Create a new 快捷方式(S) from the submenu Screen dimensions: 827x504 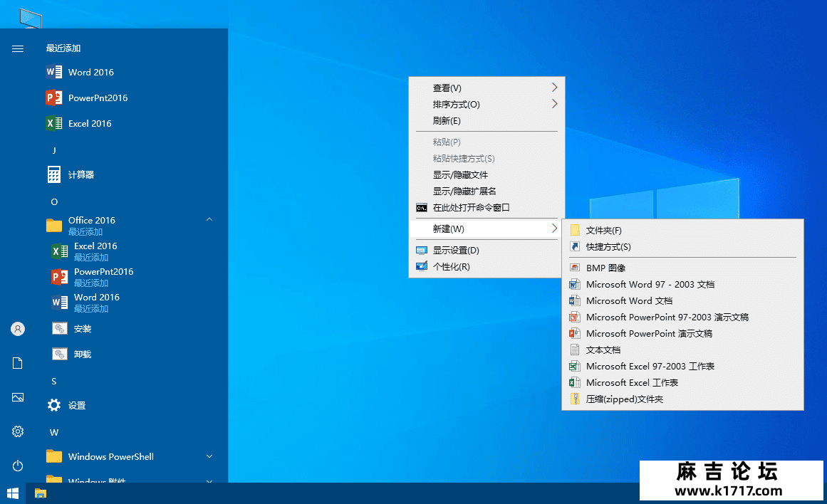click(x=683, y=247)
